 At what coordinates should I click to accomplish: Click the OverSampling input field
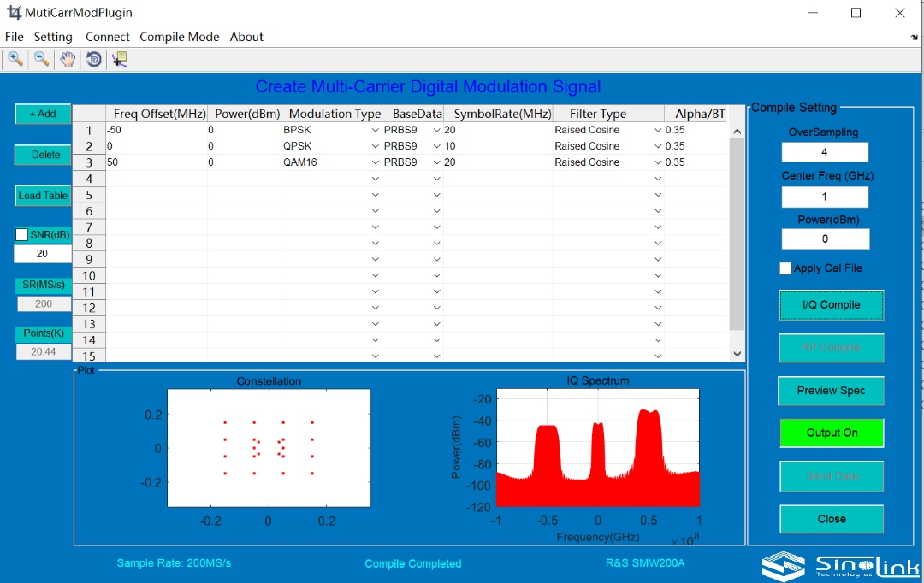pyautogui.click(x=825, y=152)
